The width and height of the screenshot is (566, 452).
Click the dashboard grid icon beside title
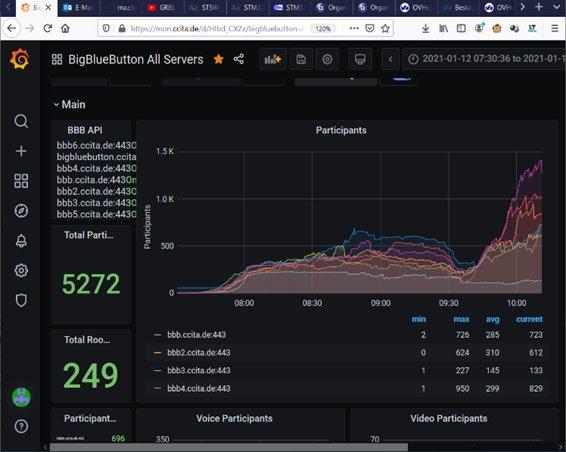[x=57, y=59]
